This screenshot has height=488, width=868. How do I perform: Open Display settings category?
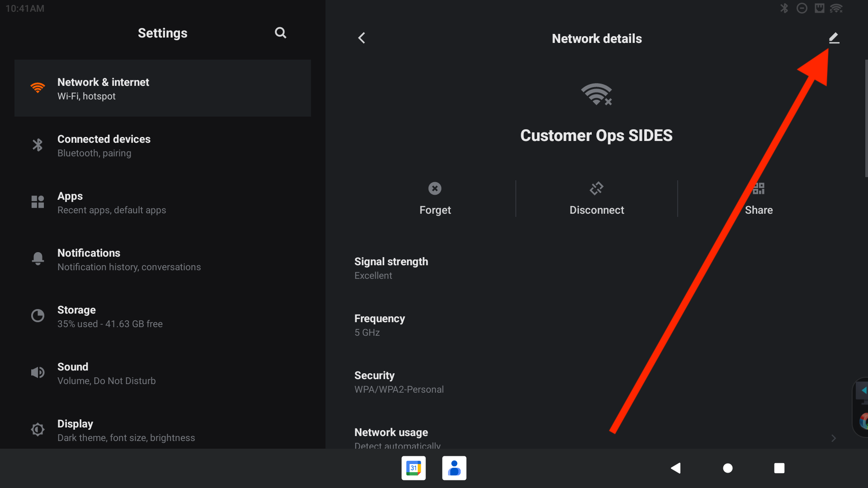tap(163, 430)
